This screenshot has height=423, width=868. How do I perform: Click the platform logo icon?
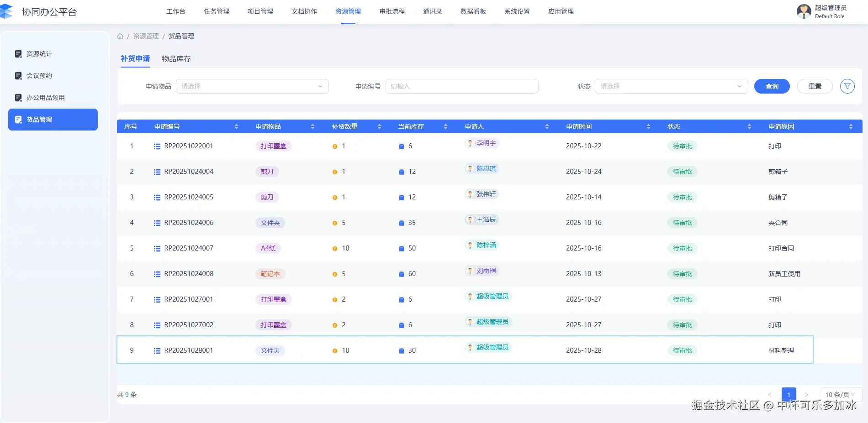[6, 11]
